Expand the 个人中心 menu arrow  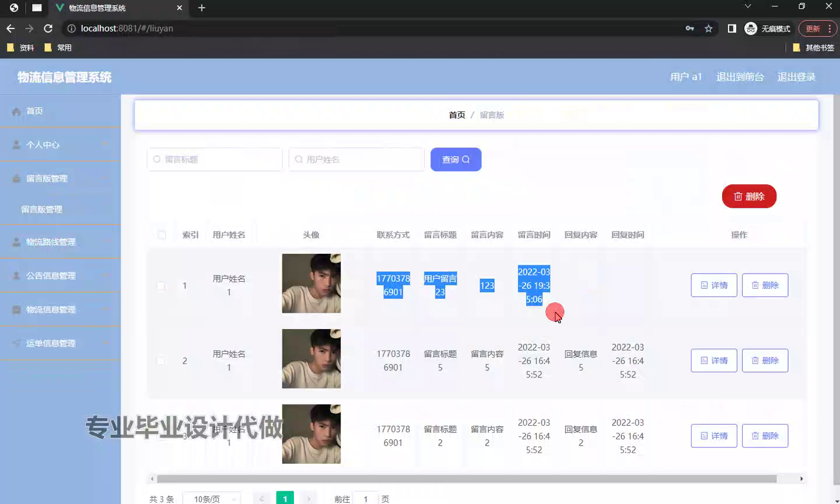point(105,144)
